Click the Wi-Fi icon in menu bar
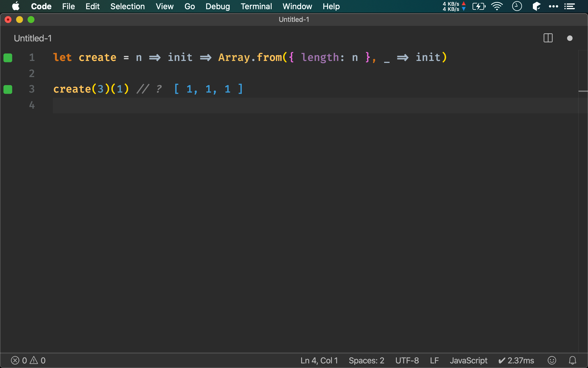The width and height of the screenshot is (588, 368). point(497,6)
